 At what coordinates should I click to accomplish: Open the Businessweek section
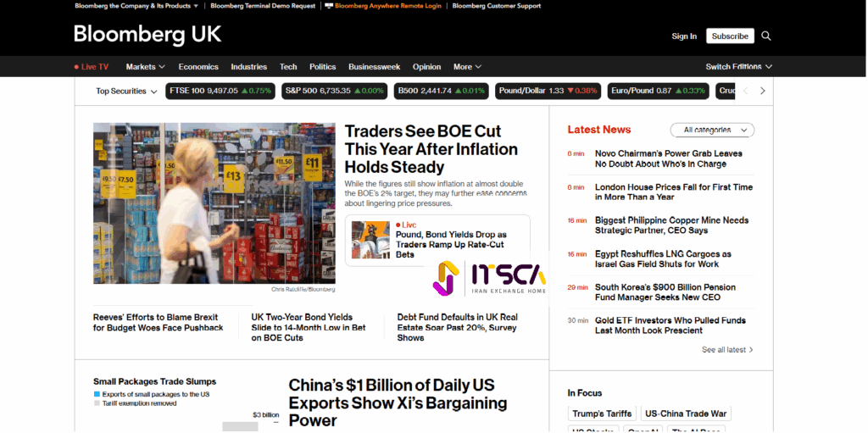(x=375, y=67)
